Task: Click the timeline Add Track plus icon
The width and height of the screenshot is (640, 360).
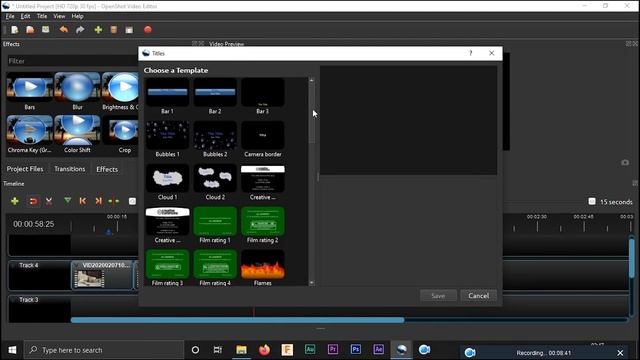Action: [15, 201]
